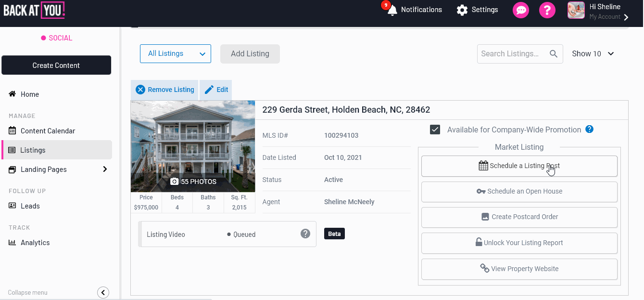
Task: Click the Beds value 4
Action: coord(177,208)
